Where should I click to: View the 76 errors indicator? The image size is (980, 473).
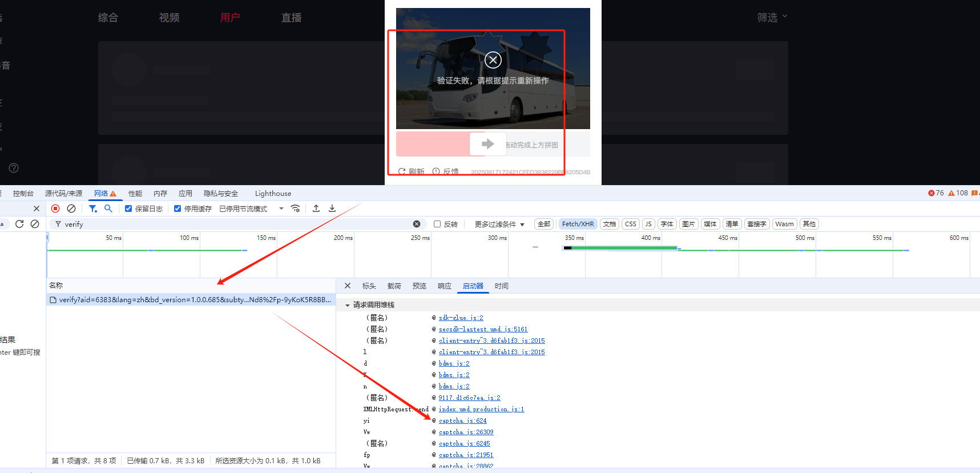[936, 193]
